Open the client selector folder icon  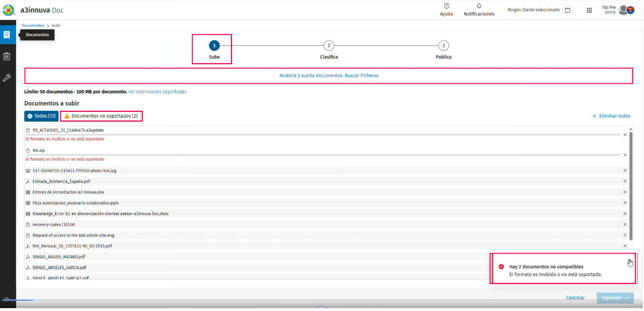point(568,10)
